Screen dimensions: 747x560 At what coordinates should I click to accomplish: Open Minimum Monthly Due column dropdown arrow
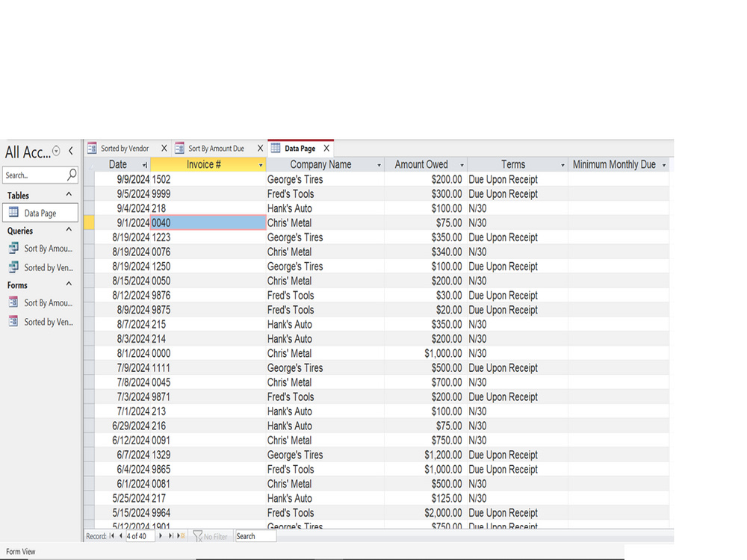tap(663, 165)
